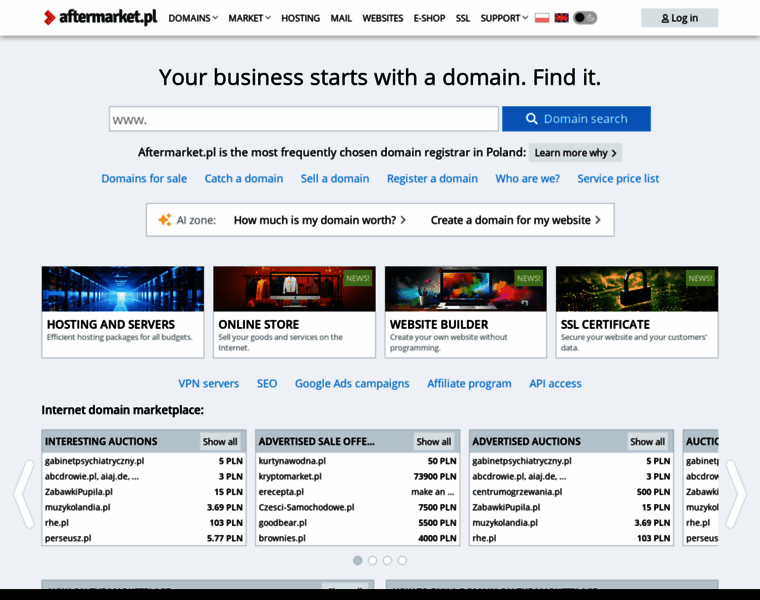Click the aftermarket.pl logo
The width and height of the screenshot is (760, 600).
[100, 17]
